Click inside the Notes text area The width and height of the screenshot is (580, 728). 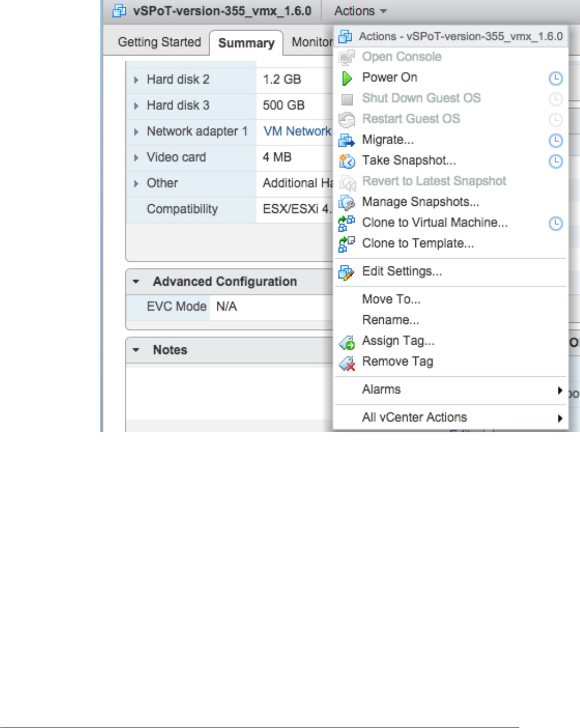pos(230,393)
